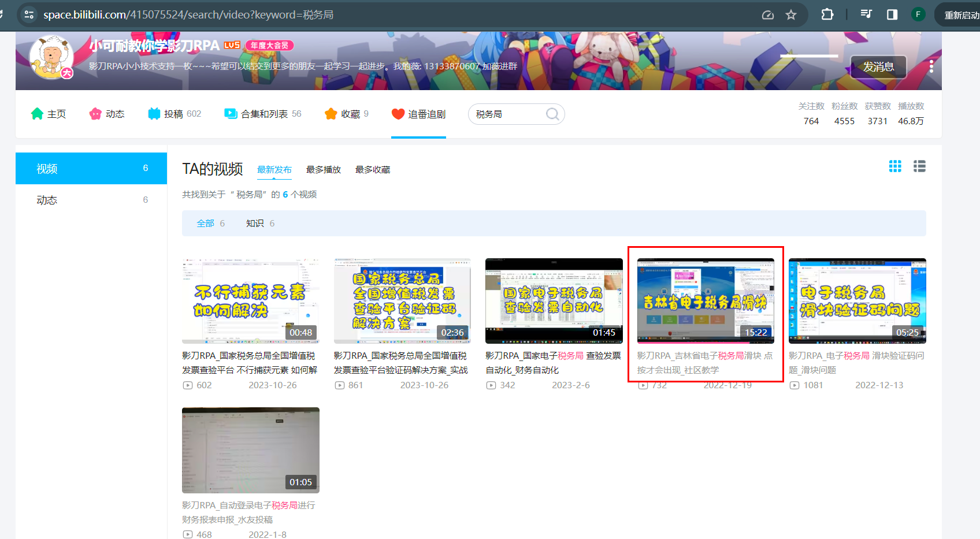Open the 吉林省电子税务局滑块 video thumbnail

[705, 301]
